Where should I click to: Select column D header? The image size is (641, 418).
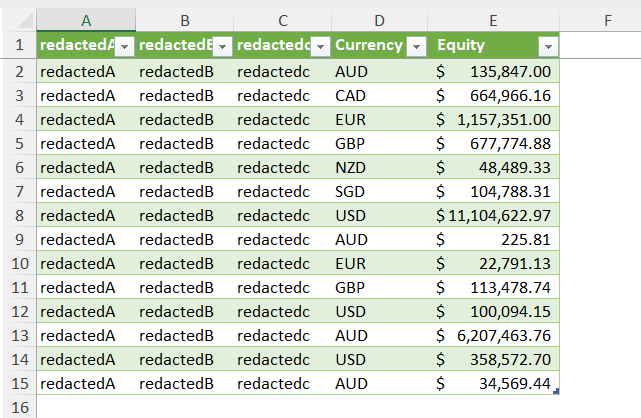point(378,19)
